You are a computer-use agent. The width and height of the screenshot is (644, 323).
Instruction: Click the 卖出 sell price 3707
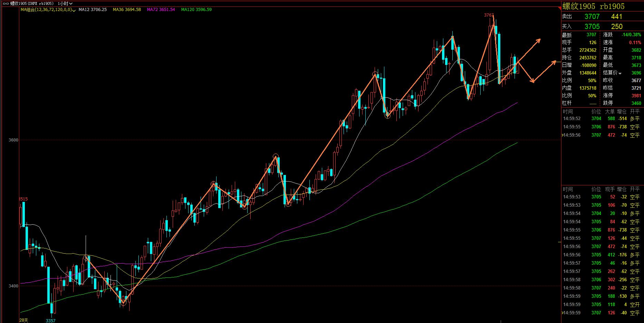(592, 17)
